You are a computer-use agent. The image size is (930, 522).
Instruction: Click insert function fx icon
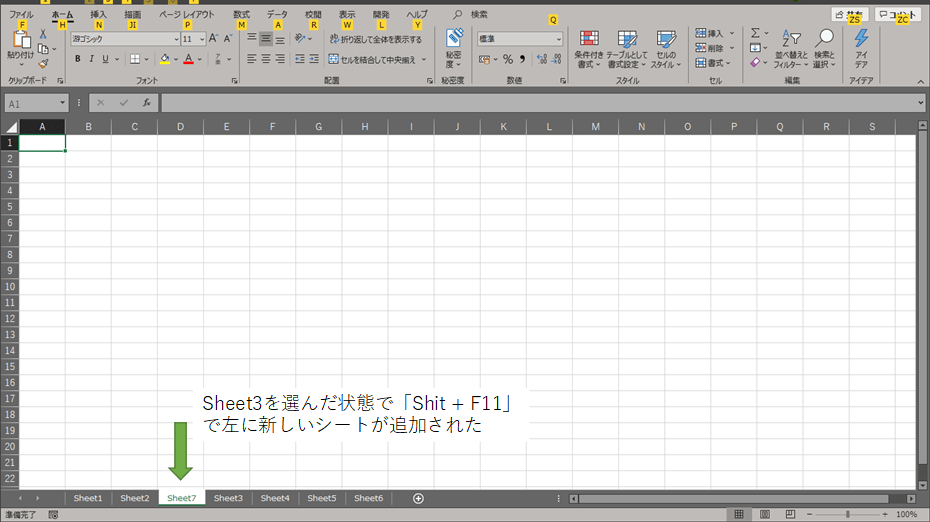click(146, 103)
